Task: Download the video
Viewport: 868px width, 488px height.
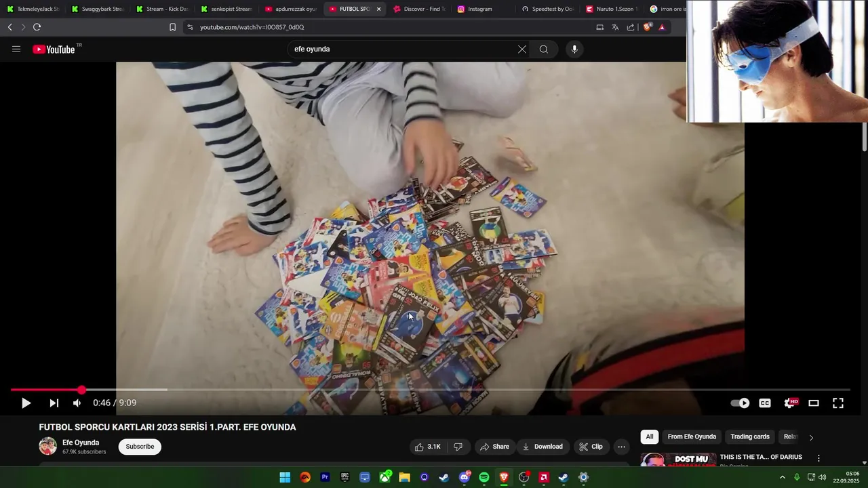Action: tap(542, 447)
